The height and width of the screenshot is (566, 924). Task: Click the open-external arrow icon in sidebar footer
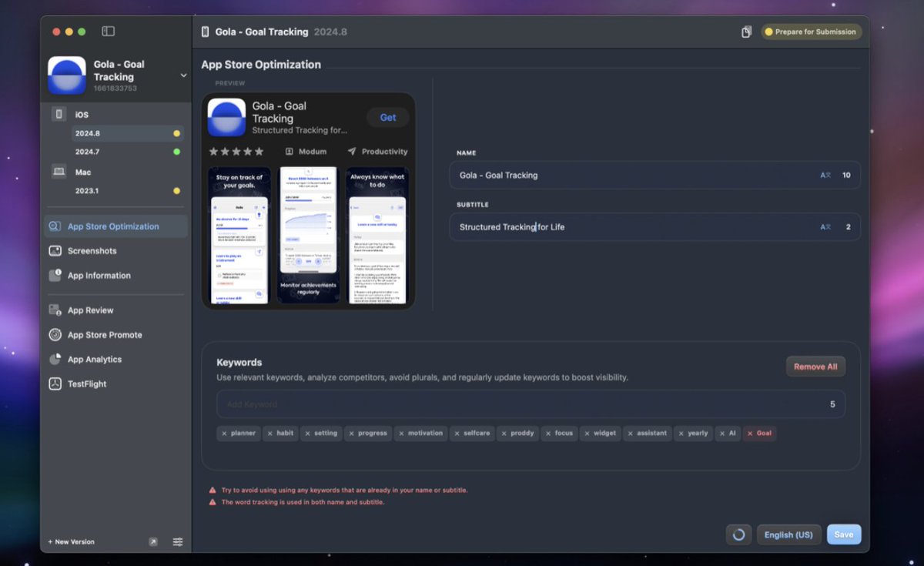(153, 542)
